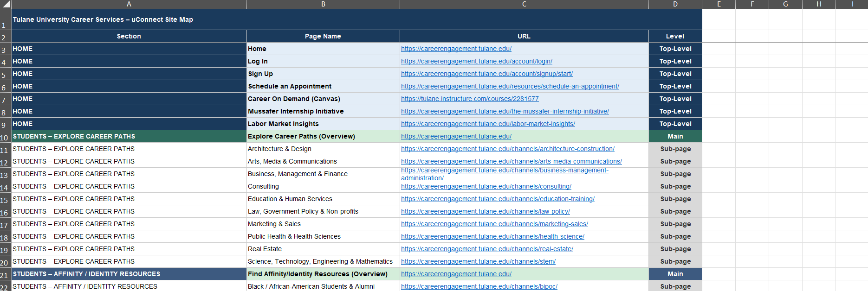Select the 'Science, Technology, Engineering & Mathematics' cell
868x291 pixels.
pyautogui.click(x=323, y=261)
